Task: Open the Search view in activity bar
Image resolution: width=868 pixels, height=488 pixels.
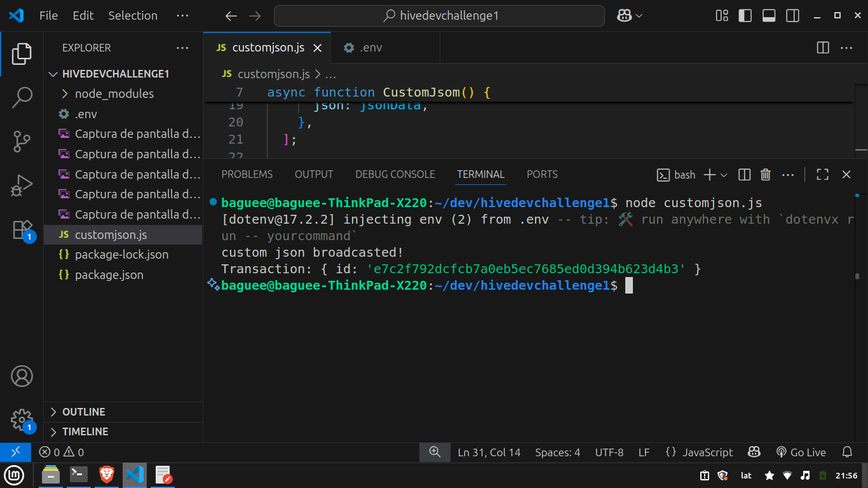Action: click(22, 97)
